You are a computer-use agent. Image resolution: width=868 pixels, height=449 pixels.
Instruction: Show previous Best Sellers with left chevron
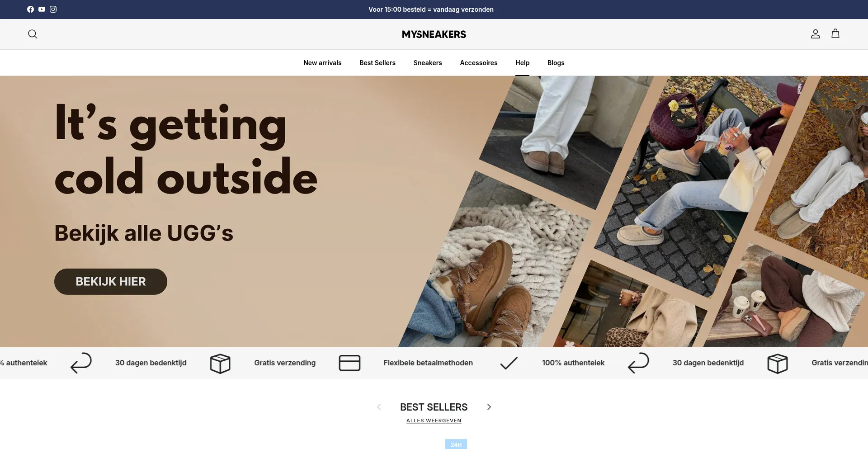tap(379, 407)
